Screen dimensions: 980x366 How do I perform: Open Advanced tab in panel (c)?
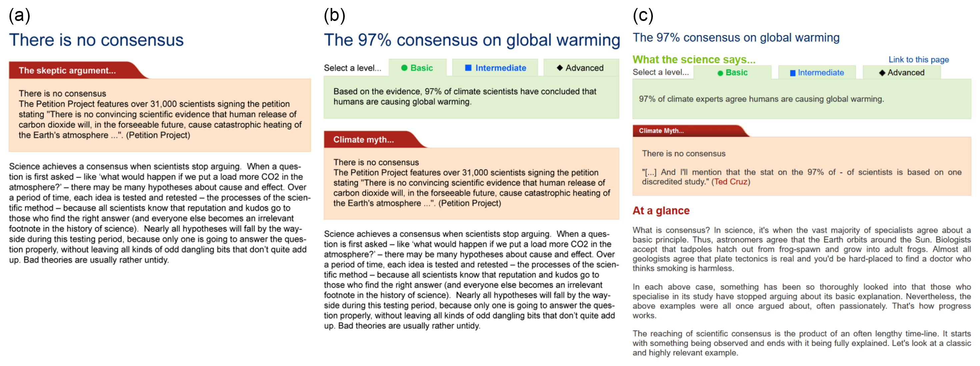pyautogui.click(x=902, y=73)
